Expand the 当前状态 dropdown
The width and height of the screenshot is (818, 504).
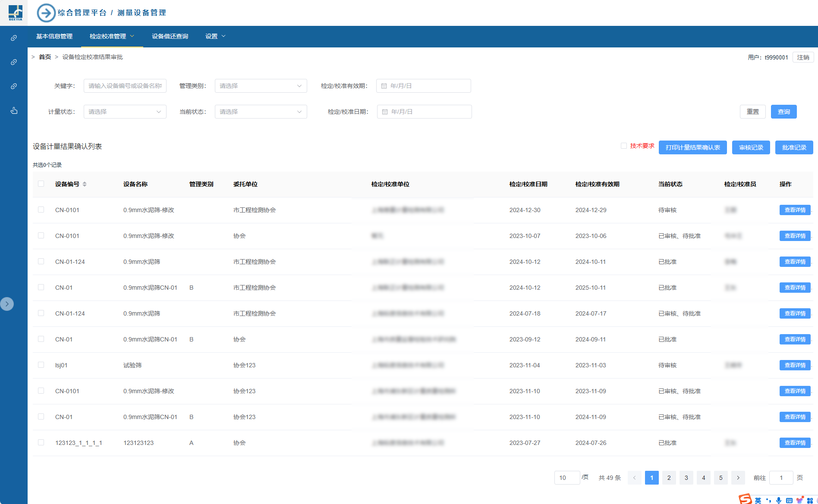(x=261, y=112)
